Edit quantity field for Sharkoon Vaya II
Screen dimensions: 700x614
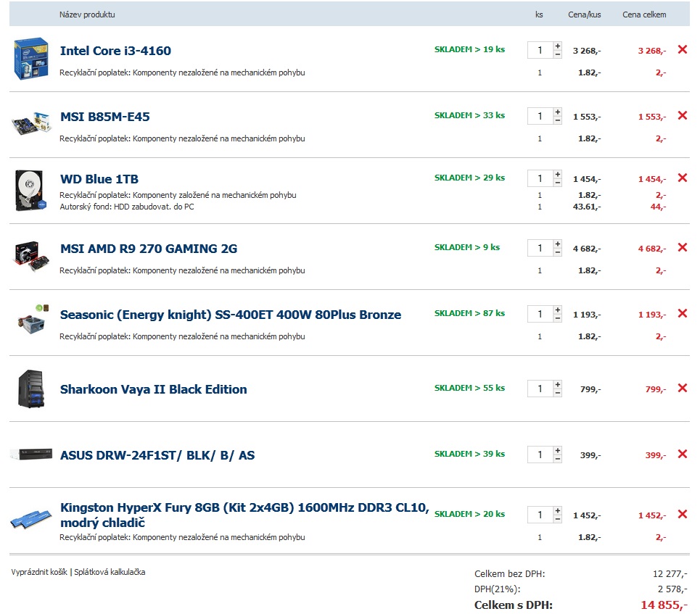tap(540, 389)
